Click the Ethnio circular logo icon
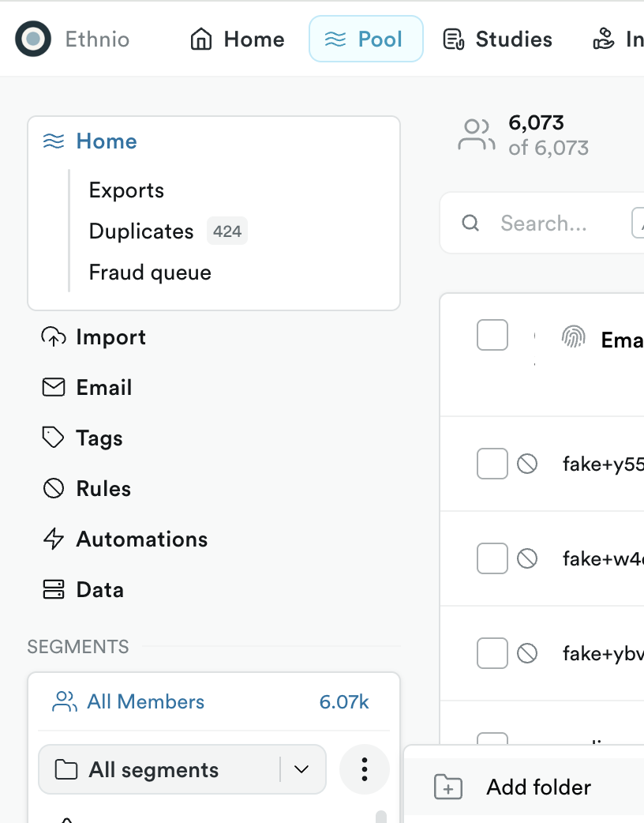 coord(33,39)
